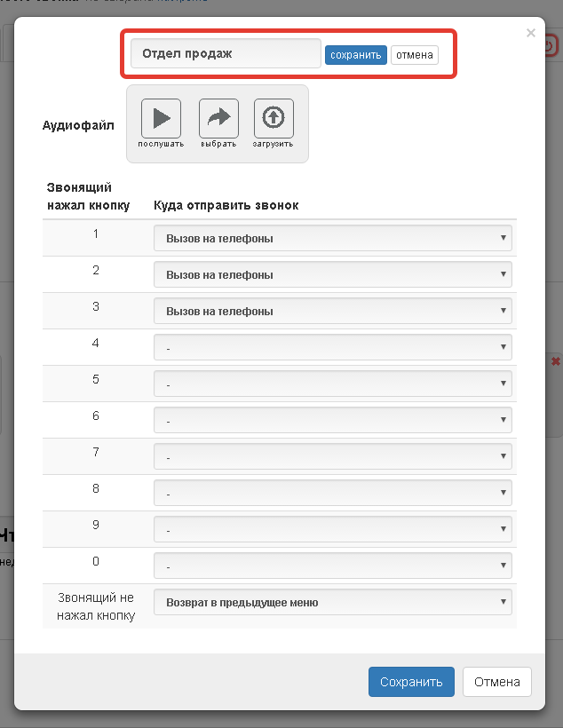Open the dropdown for button 0
The height and width of the screenshot is (728, 563).
[333, 566]
